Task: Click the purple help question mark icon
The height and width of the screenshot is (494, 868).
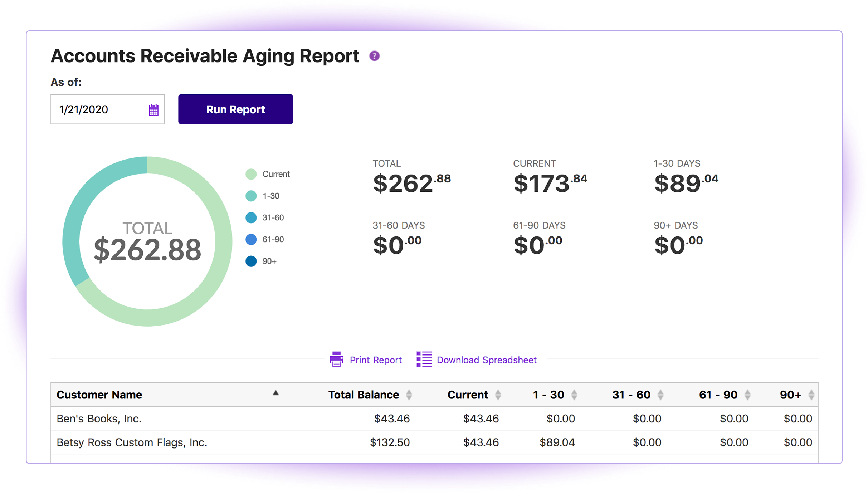Action: click(374, 56)
